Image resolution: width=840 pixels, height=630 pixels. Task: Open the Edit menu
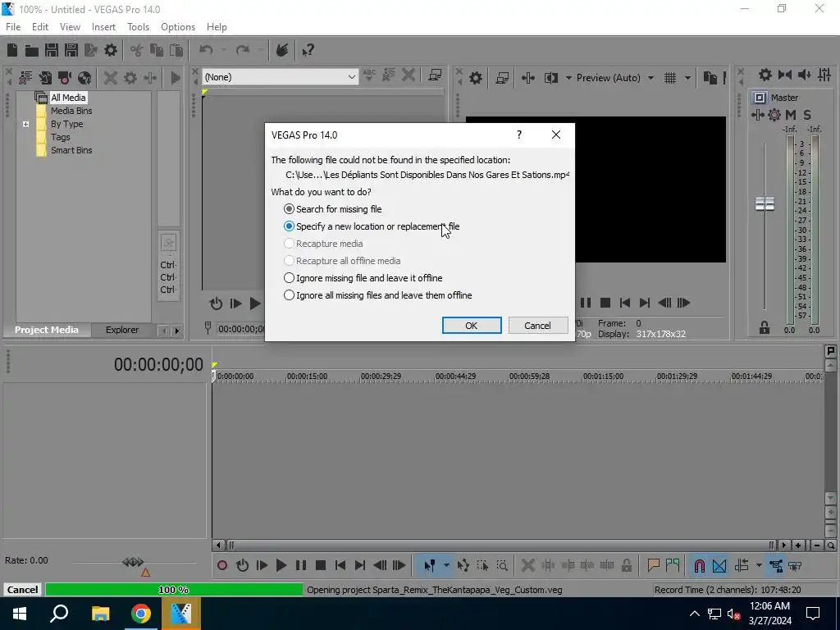tap(40, 27)
